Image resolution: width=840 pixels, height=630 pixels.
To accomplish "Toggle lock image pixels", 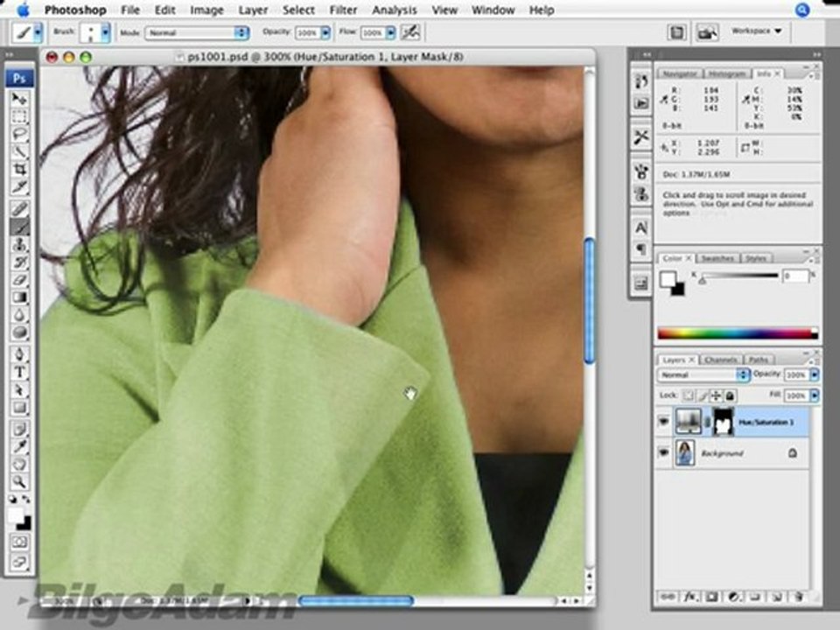I will tap(703, 395).
